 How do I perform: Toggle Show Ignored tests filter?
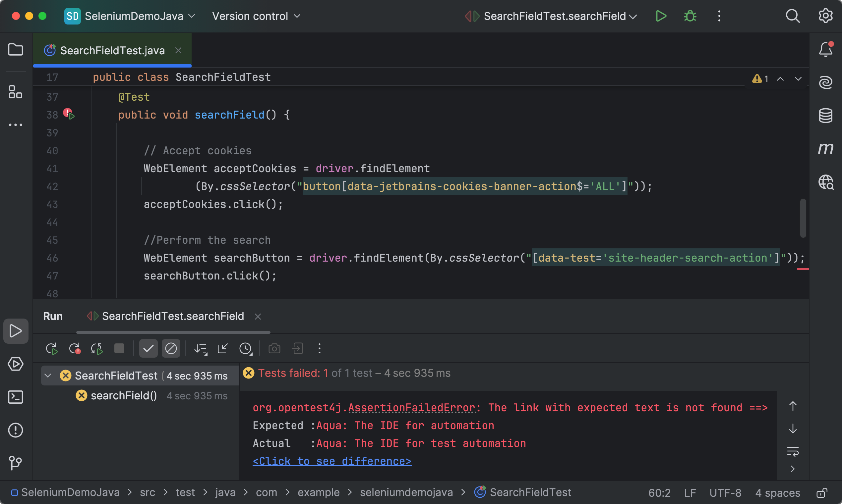(x=171, y=348)
